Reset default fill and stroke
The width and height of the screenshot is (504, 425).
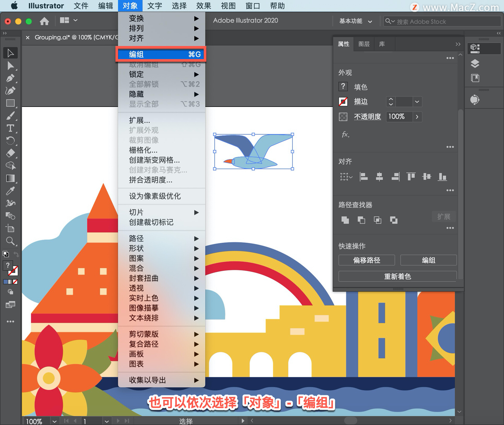point(6,254)
